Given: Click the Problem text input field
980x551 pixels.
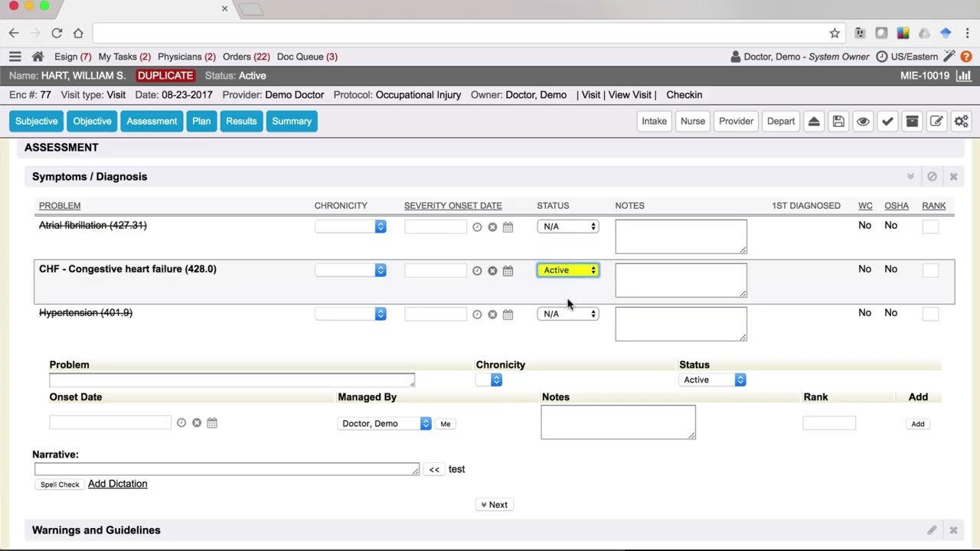Looking at the screenshot, I should pos(232,380).
